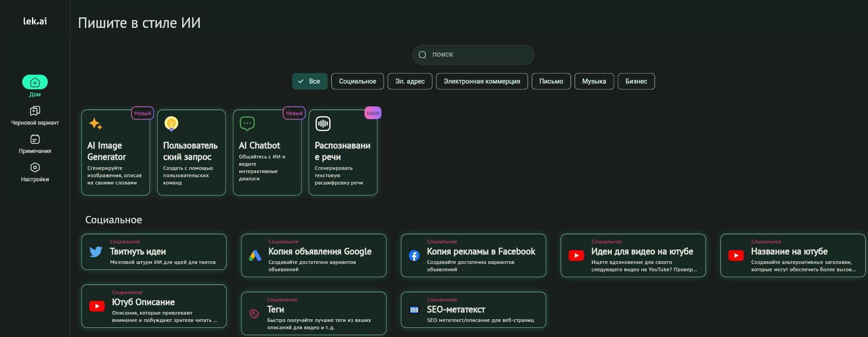Toggle the checked Все filter

pos(310,81)
